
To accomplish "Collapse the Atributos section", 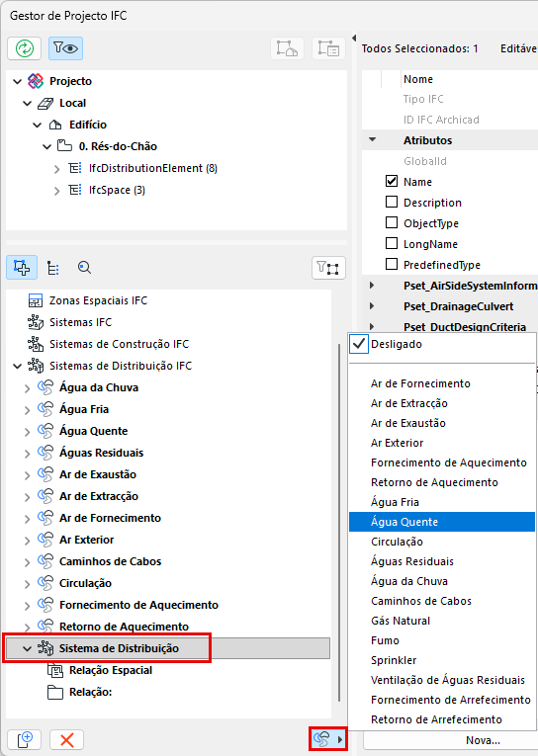I will click(x=372, y=139).
